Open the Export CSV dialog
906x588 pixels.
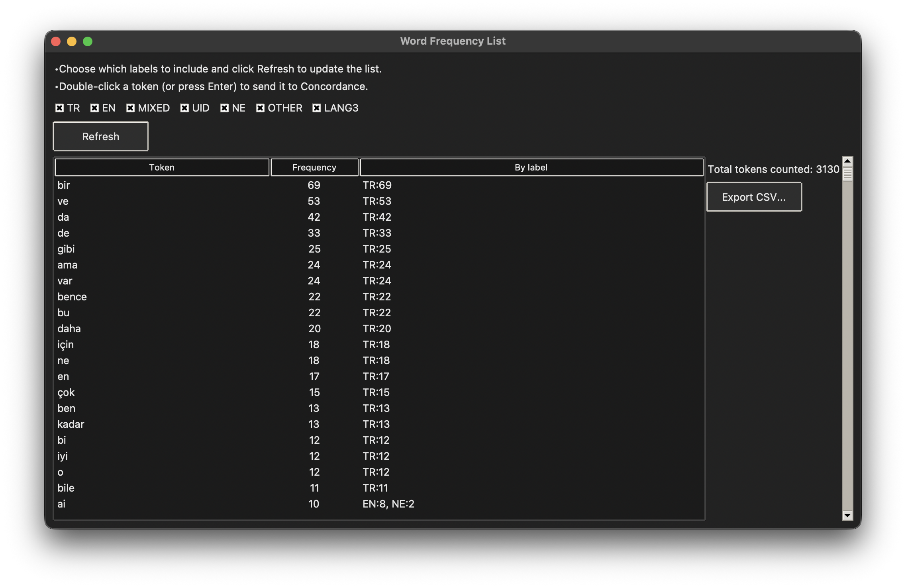[753, 196]
